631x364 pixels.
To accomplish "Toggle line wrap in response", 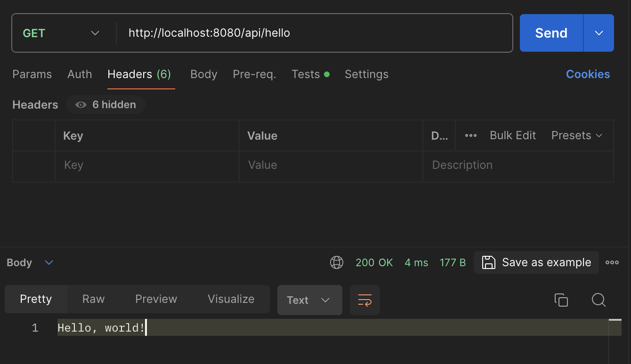I will pyautogui.click(x=365, y=300).
